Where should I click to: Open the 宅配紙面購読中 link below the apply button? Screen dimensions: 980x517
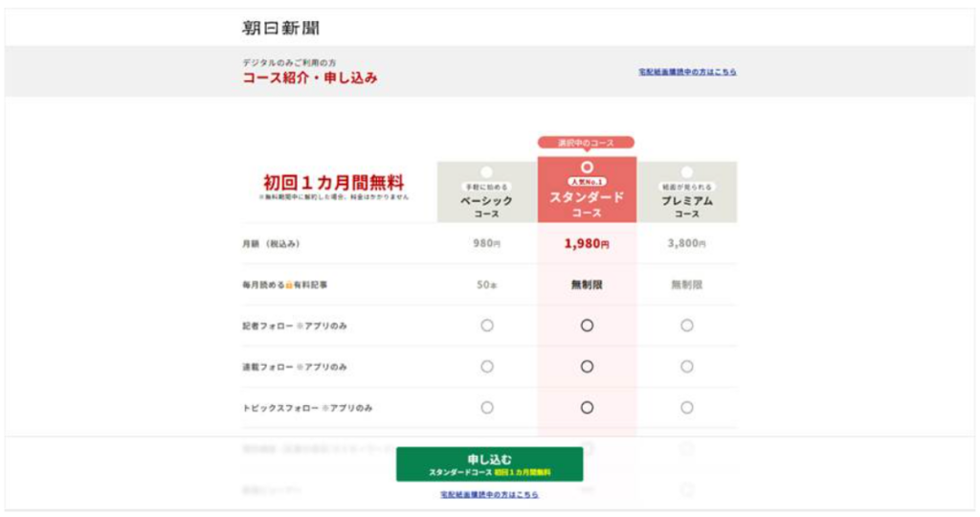pyautogui.click(x=489, y=494)
